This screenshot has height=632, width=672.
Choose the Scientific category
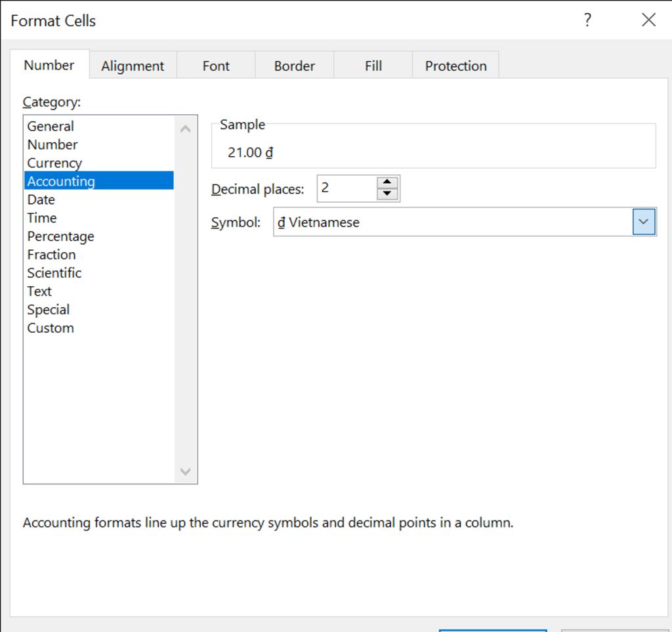[x=54, y=273]
